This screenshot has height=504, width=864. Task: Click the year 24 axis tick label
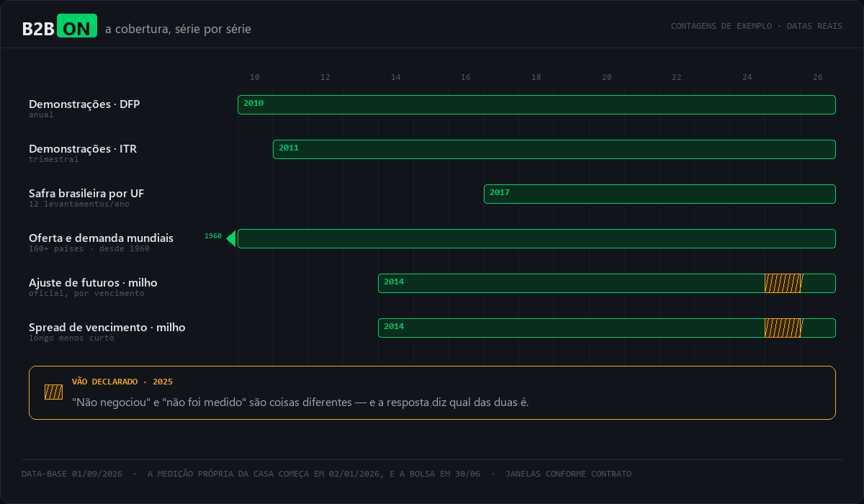[747, 77]
